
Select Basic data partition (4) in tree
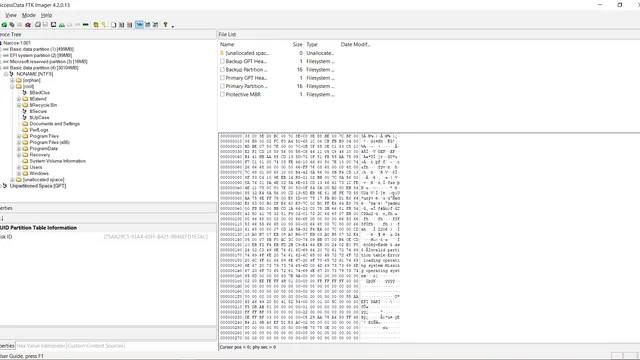[x=44, y=68]
